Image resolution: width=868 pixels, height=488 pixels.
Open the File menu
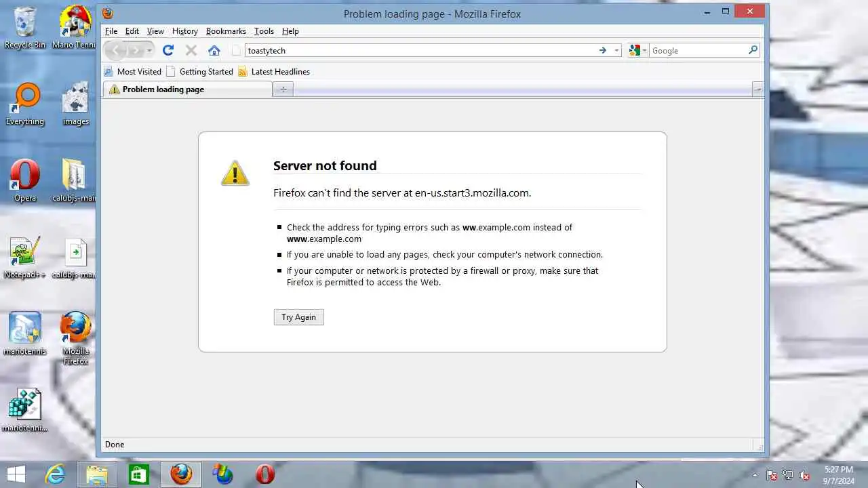click(x=111, y=31)
